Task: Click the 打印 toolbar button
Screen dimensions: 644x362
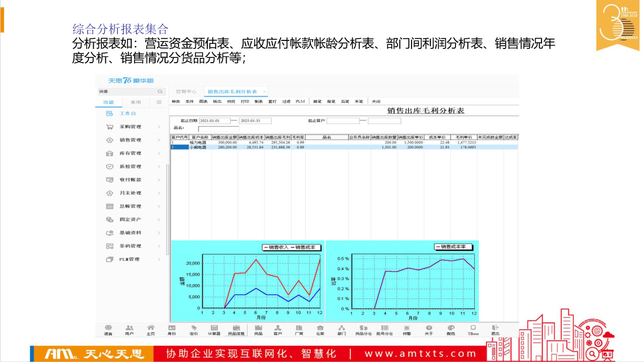Action: click(x=245, y=101)
